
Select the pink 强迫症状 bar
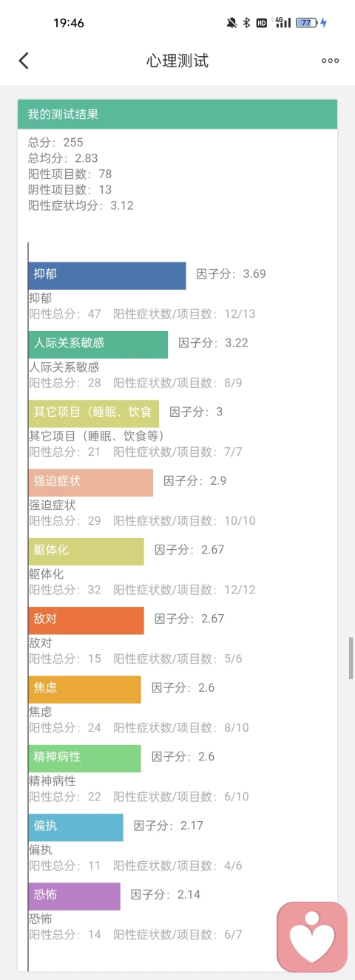click(x=91, y=482)
